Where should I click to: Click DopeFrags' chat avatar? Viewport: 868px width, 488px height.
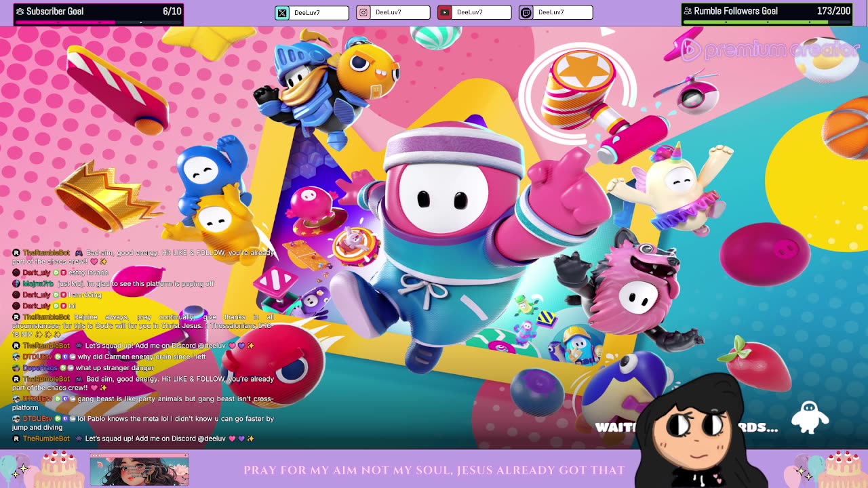(x=16, y=368)
